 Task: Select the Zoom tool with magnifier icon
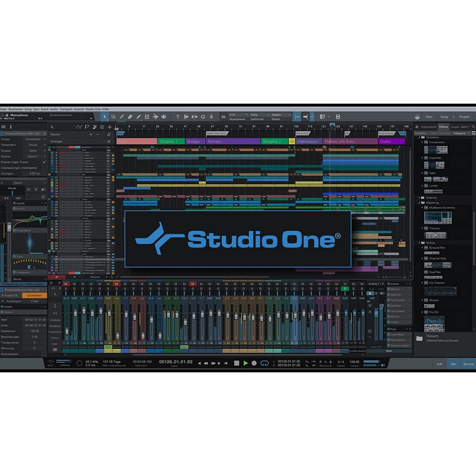(x=203, y=116)
